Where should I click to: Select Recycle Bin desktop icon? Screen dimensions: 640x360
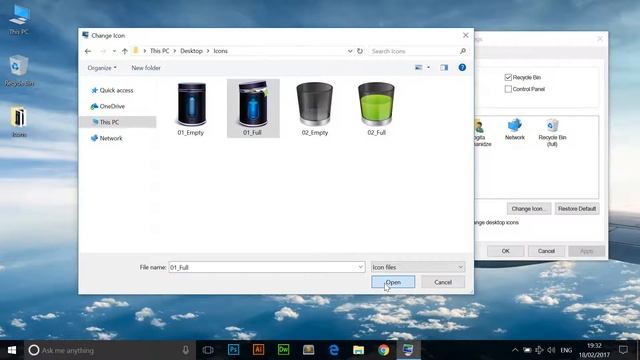(x=19, y=71)
